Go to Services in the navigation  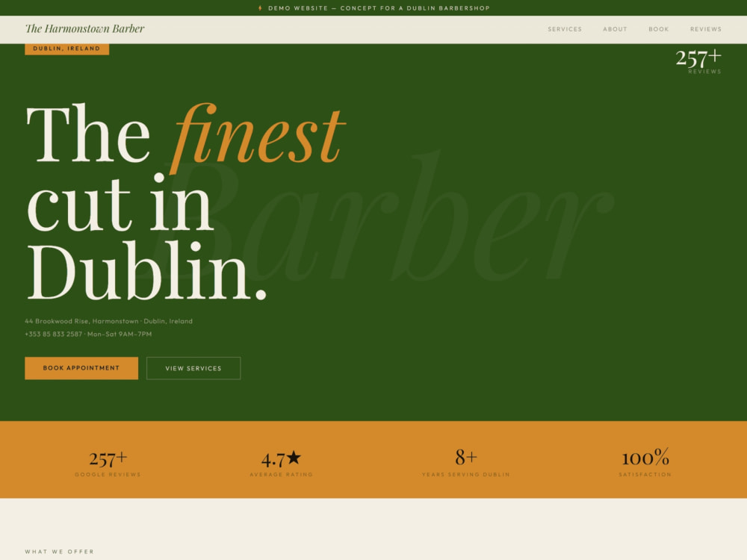565,29
